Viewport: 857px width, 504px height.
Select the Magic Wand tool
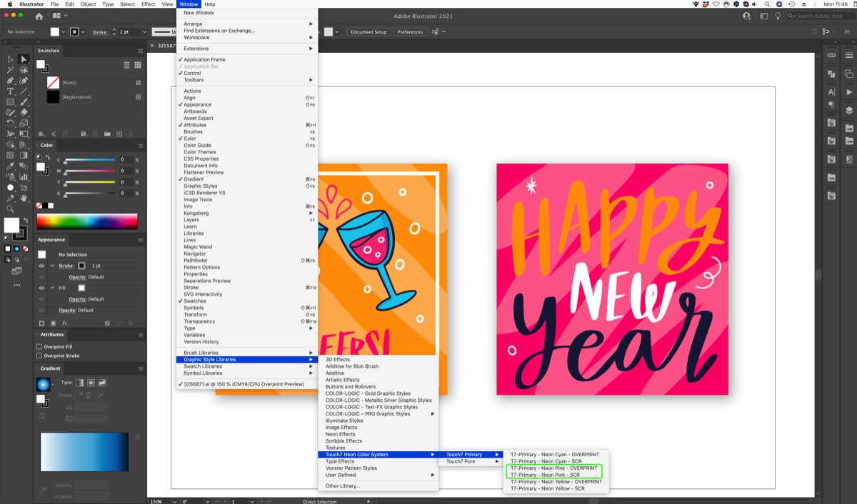(10, 70)
